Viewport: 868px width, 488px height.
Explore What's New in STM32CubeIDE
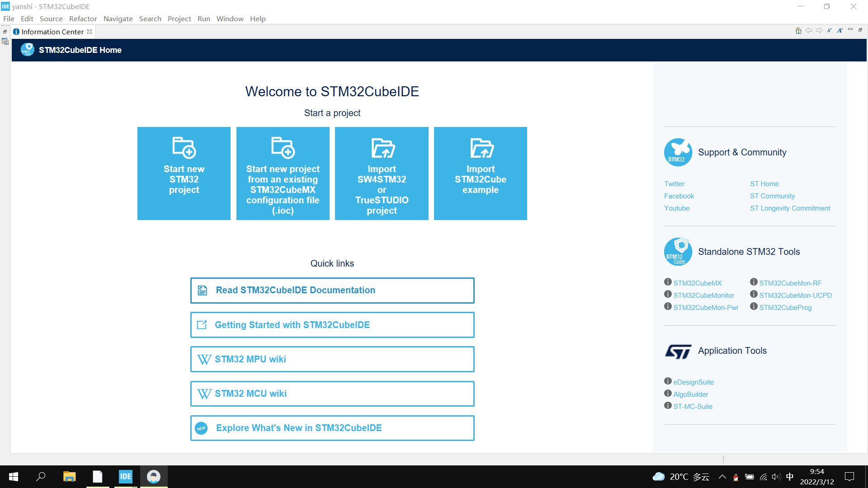coord(332,428)
